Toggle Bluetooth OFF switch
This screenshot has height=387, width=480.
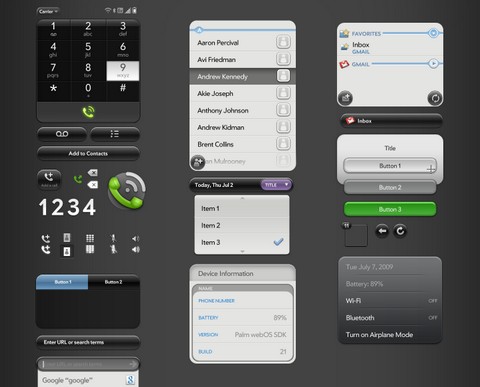pyautogui.click(x=432, y=318)
